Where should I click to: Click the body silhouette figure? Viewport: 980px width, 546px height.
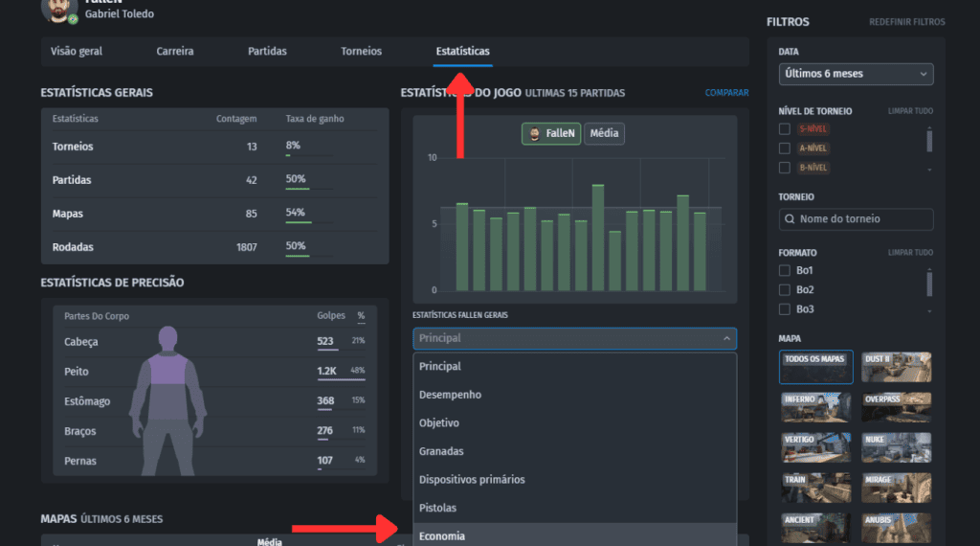pos(168,401)
